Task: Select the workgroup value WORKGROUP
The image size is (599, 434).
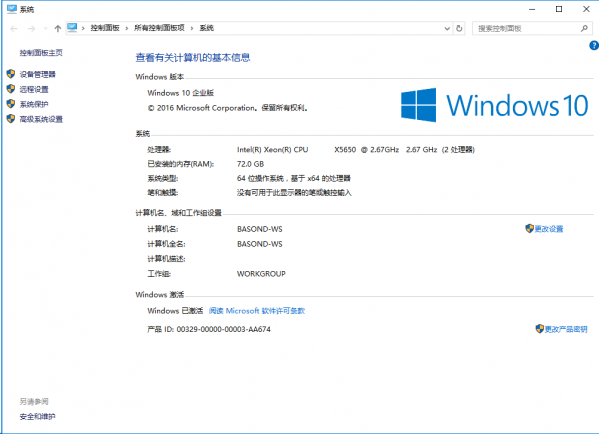Action: click(261, 274)
